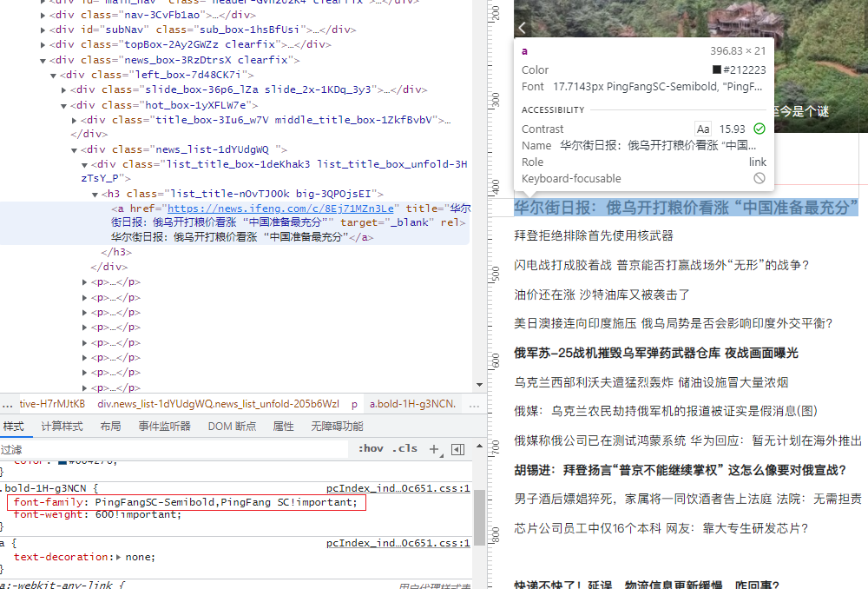Switch to the 事件监听器 tab
868x589 pixels.
(164, 426)
